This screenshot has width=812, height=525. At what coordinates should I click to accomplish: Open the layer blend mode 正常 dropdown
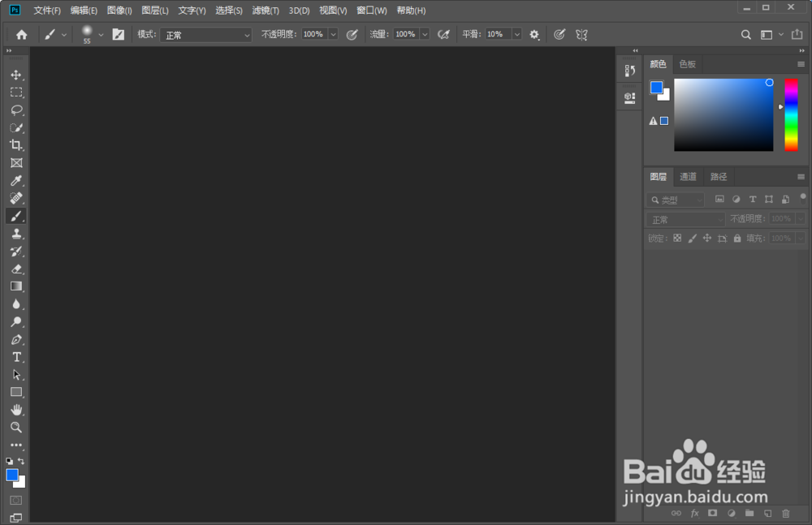coord(685,220)
